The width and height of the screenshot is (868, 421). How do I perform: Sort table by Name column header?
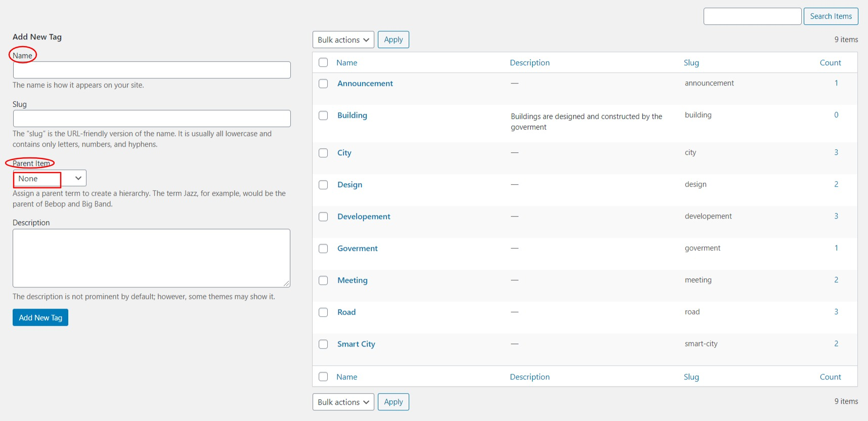[346, 63]
